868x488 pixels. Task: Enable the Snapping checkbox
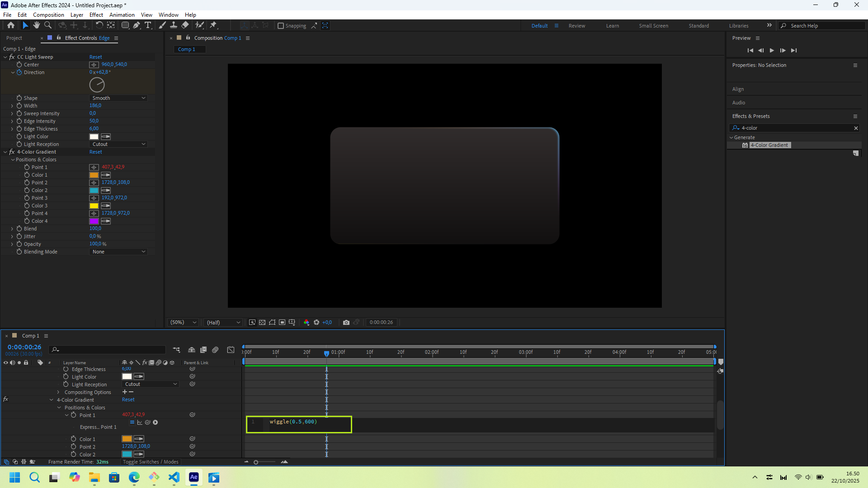point(281,26)
